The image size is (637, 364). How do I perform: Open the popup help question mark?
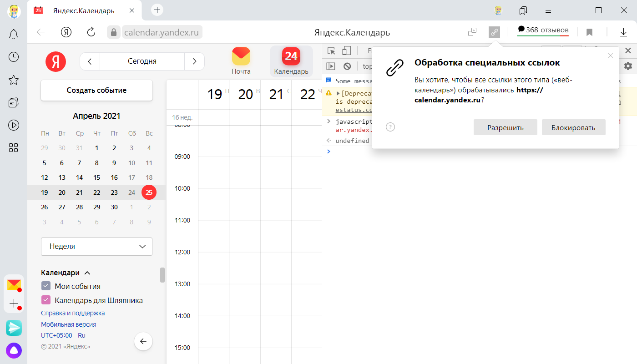coord(390,127)
